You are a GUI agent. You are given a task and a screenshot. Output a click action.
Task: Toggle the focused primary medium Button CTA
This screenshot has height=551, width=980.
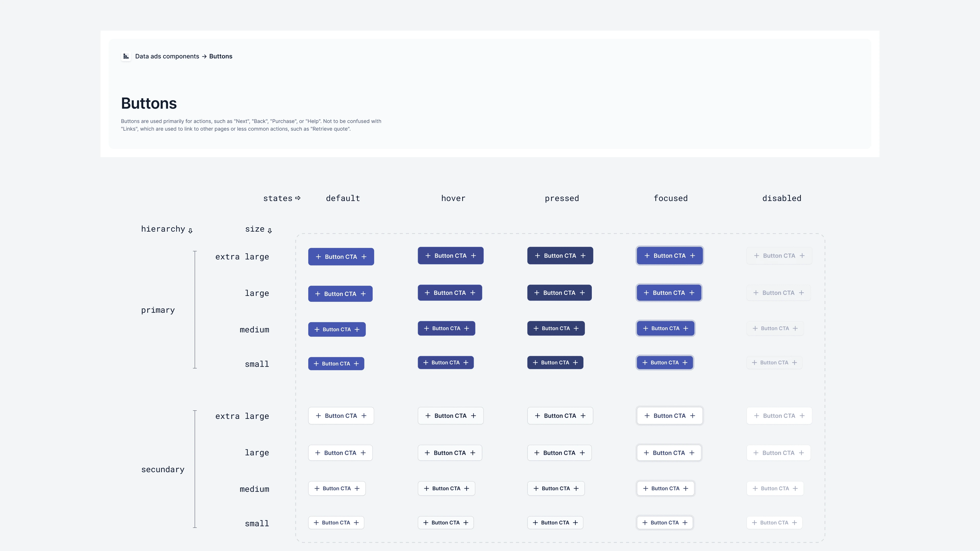click(x=665, y=328)
